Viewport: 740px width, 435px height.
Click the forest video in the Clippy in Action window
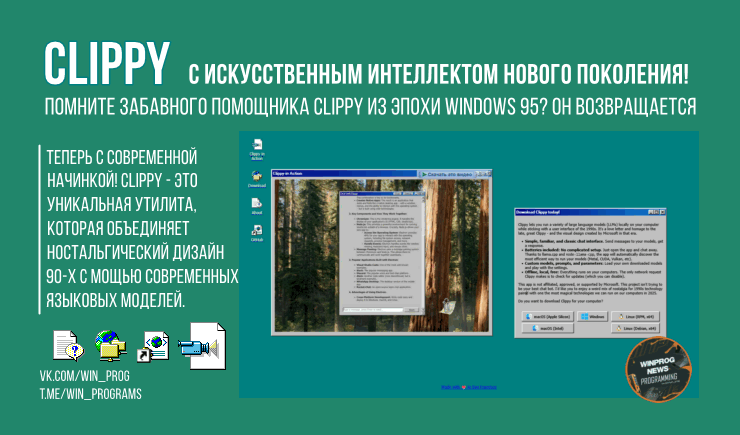point(382,255)
